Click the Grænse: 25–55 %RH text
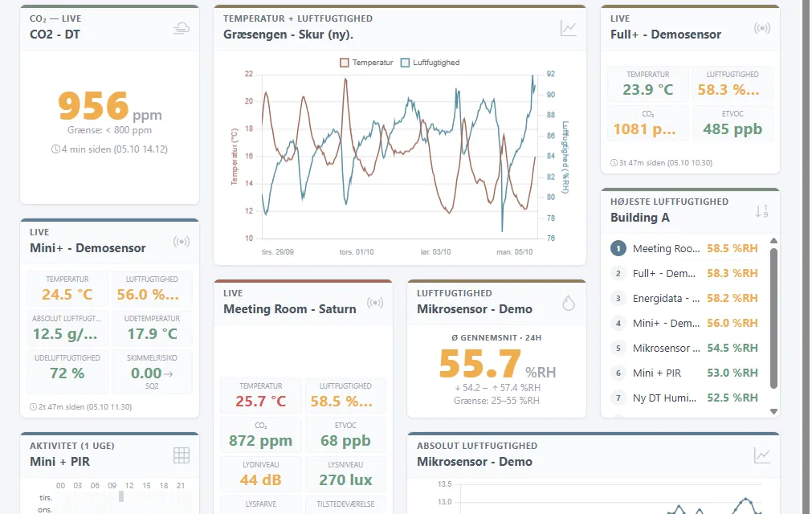The image size is (812, 514). (x=496, y=401)
